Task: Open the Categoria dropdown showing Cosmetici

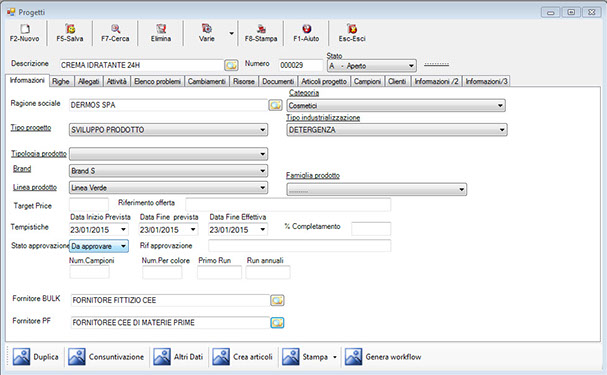Action: coord(396,105)
